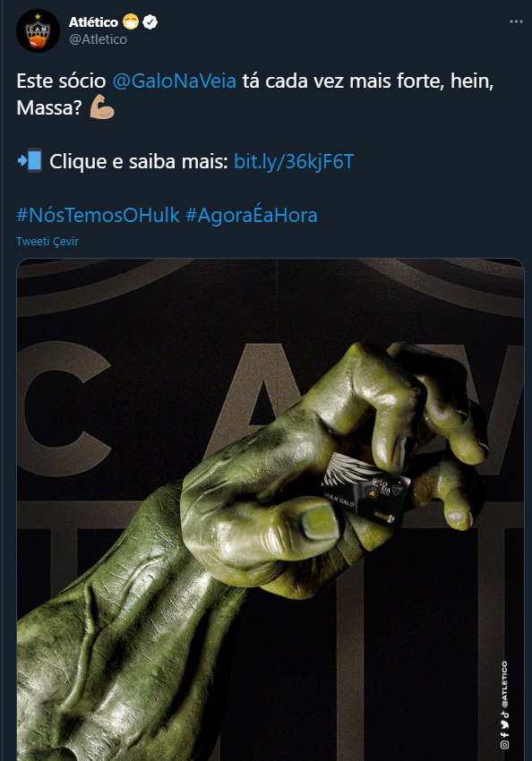Open the @GaloNaVeia mention
532x761 pixels.
[x=175, y=81]
